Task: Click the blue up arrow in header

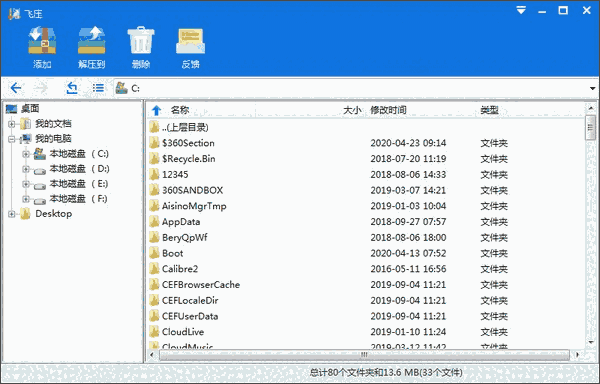Action: click(x=156, y=111)
